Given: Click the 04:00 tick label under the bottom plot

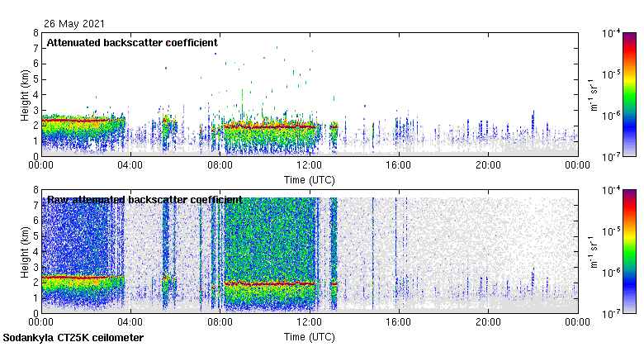Looking at the screenshot, I should 130,322.
